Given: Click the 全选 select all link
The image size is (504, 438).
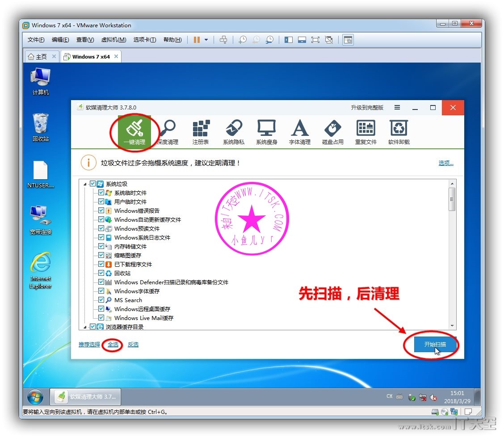Looking at the screenshot, I should point(113,345).
